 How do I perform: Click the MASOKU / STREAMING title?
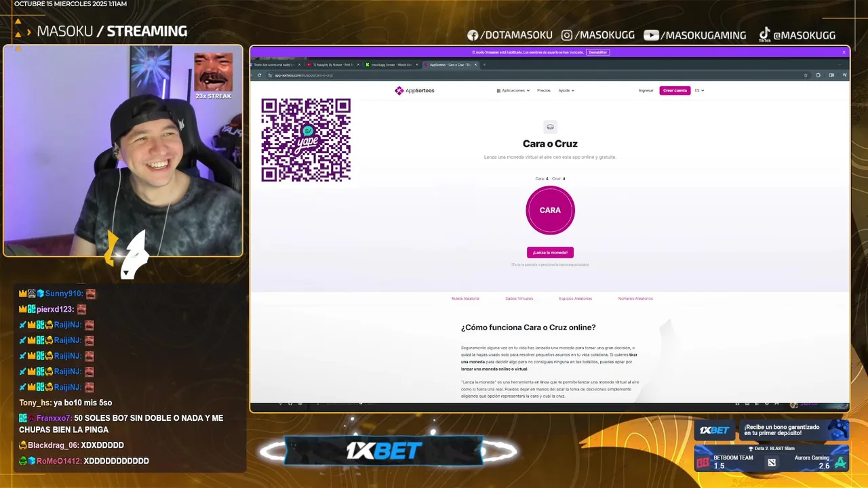tap(112, 31)
